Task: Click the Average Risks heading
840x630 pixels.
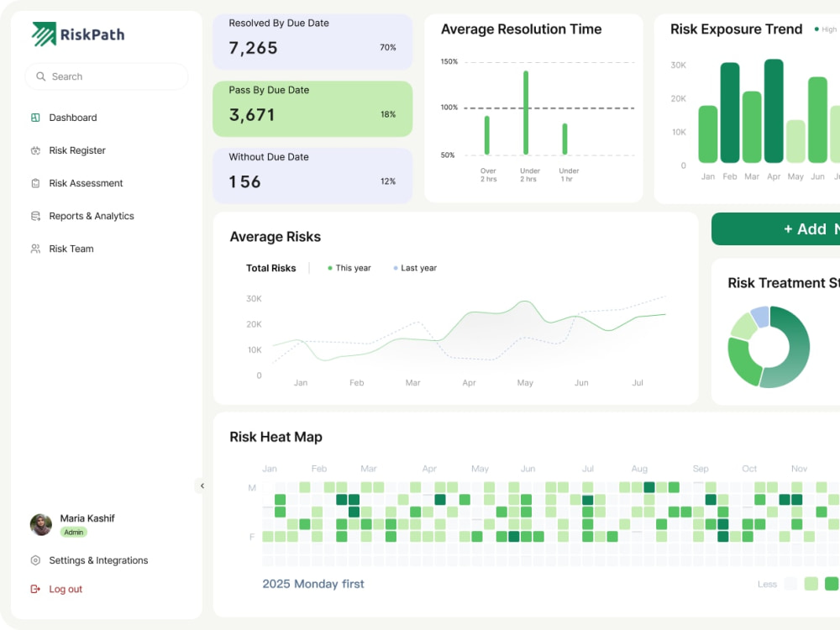Action: point(276,237)
